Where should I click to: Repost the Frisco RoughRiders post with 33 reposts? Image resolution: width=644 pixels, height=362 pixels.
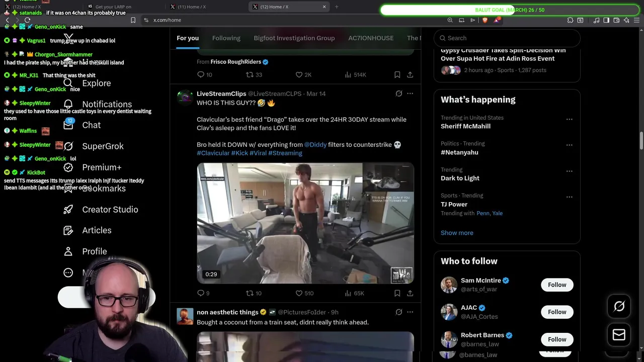[x=254, y=74]
